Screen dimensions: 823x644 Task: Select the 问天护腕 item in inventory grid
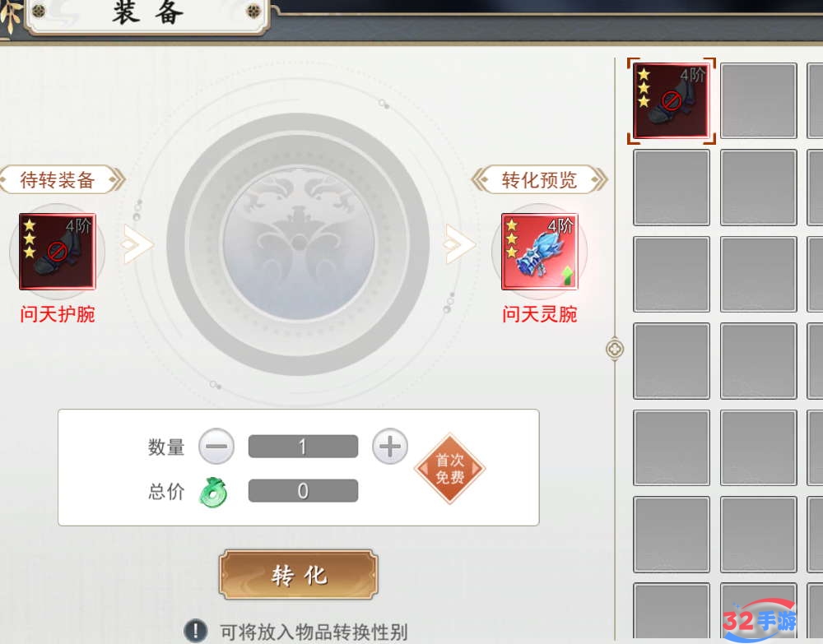pos(672,100)
